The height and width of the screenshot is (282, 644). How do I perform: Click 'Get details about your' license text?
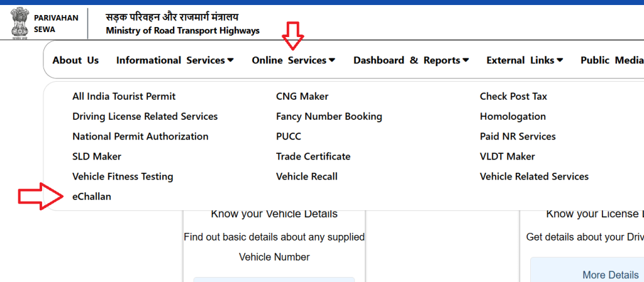point(586,237)
